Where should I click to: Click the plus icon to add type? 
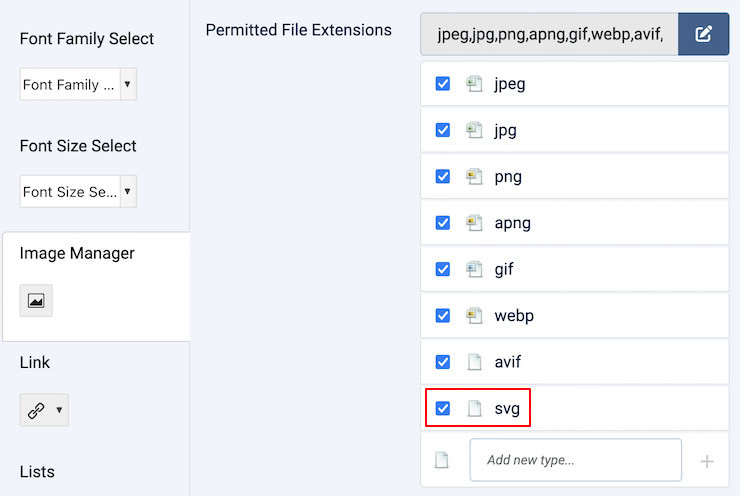coord(707,461)
